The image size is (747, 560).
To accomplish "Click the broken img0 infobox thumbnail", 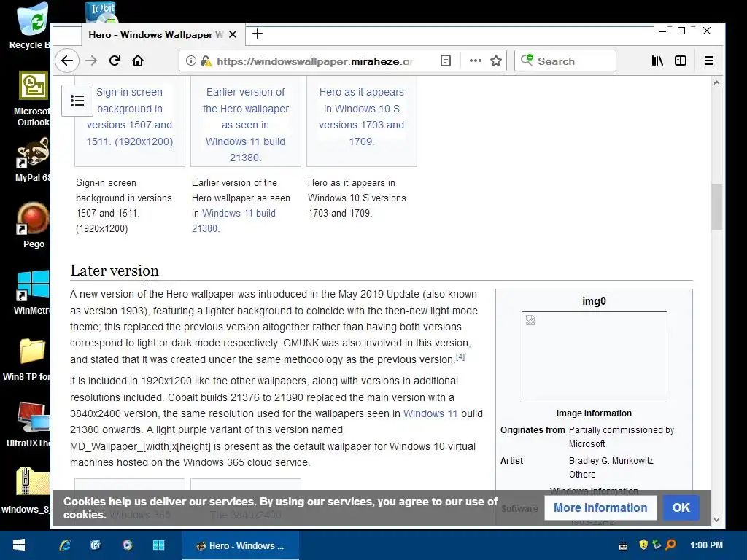I will [x=594, y=357].
